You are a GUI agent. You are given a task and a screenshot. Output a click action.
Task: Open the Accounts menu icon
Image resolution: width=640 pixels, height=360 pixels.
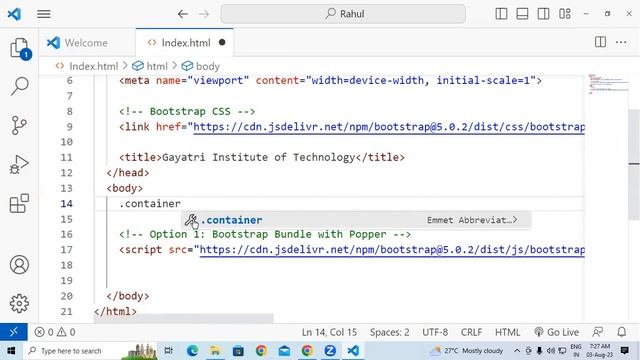[19, 265]
